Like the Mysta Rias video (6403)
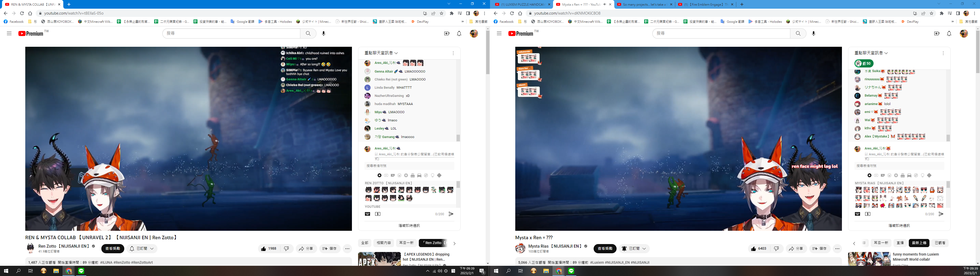Image resolution: width=980 pixels, height=276 pixels. (758, 249)
